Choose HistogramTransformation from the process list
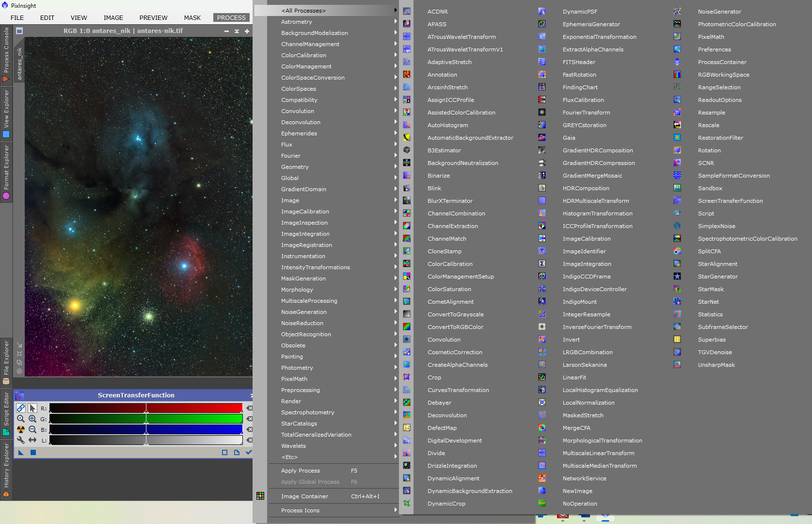812x524 pixels. (597, 213)
